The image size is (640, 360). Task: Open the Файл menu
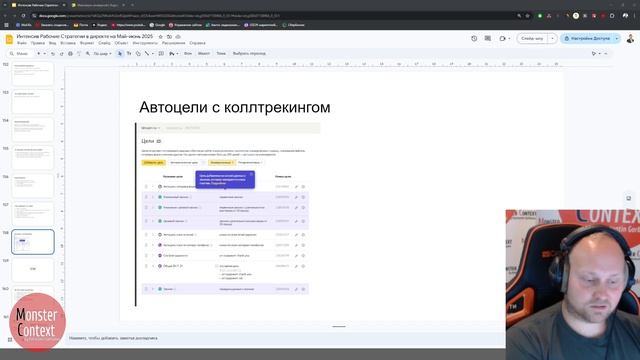tap(22, 43)
